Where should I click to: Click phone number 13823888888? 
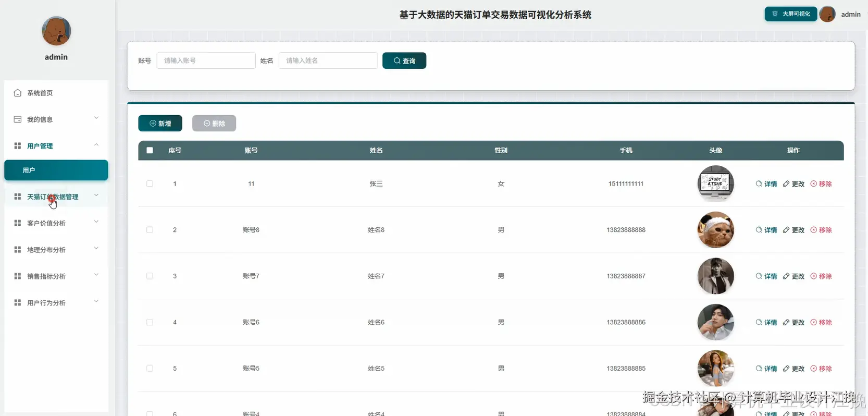pyautogui.click(x=626, y=230)
